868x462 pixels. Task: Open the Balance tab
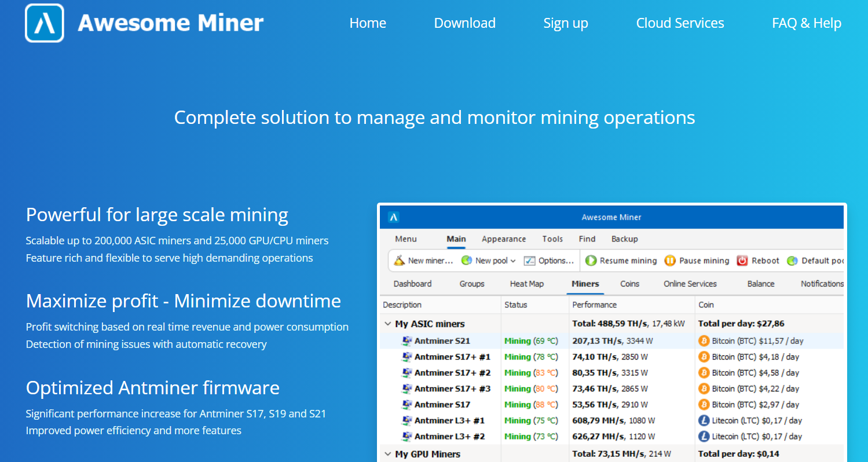(761, 284)
